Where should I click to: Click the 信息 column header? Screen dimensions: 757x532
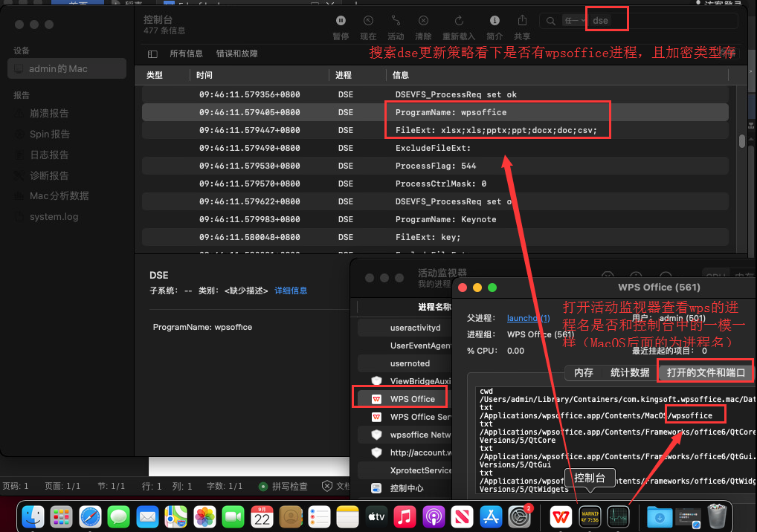click(400, 75)
